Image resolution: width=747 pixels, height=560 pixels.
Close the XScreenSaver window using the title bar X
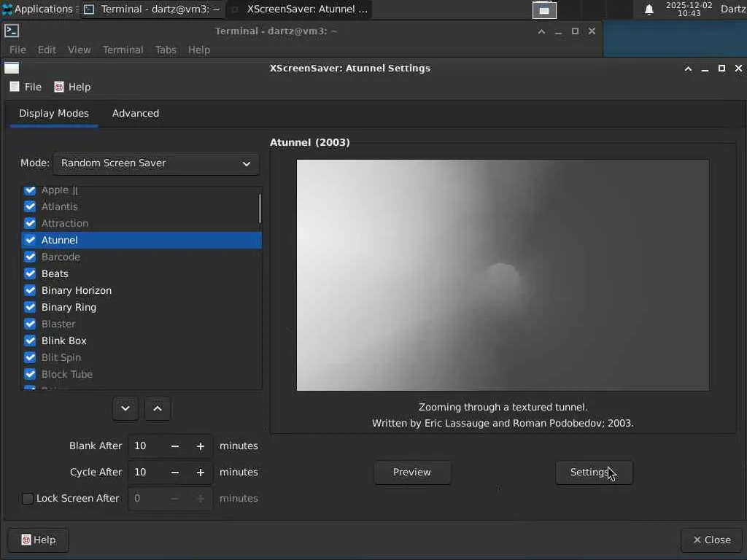point(738,69)
